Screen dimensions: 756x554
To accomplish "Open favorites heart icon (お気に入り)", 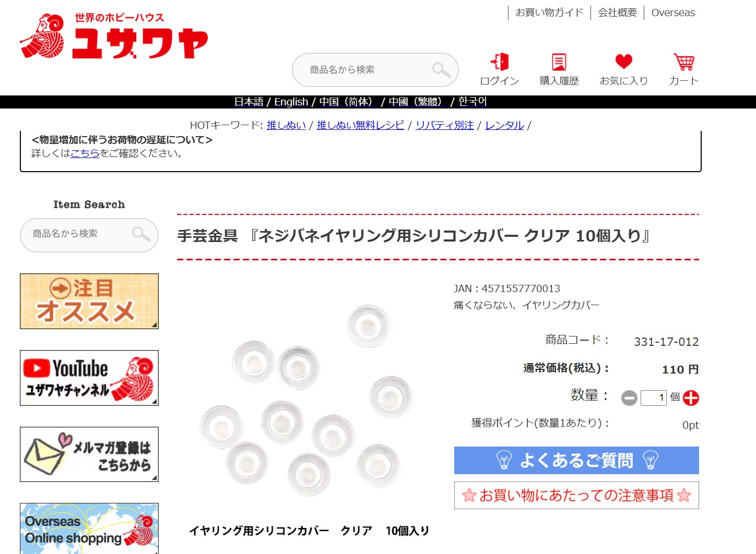I will (623, 63).
